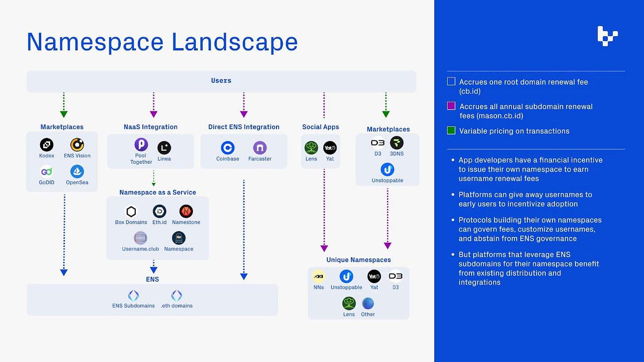Select the Box Domains hexagon icon
Image resolution: width=644 pixels, height=362 pixels.
click(131, 211)
